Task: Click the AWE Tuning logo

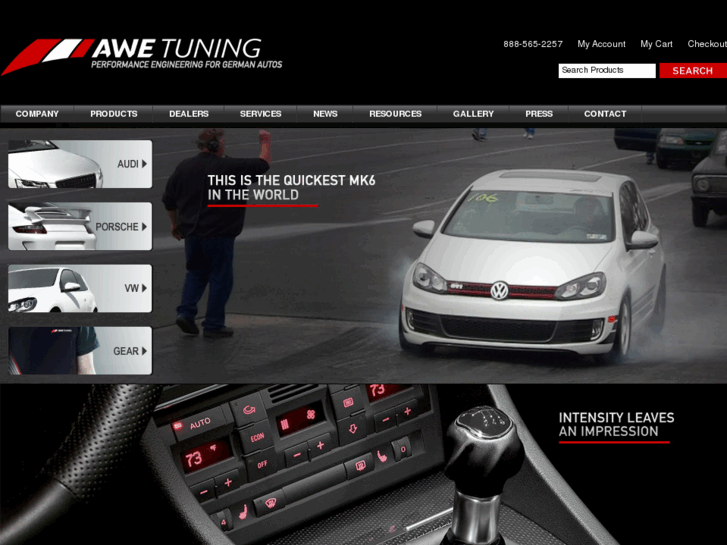Action: (141, 56)
